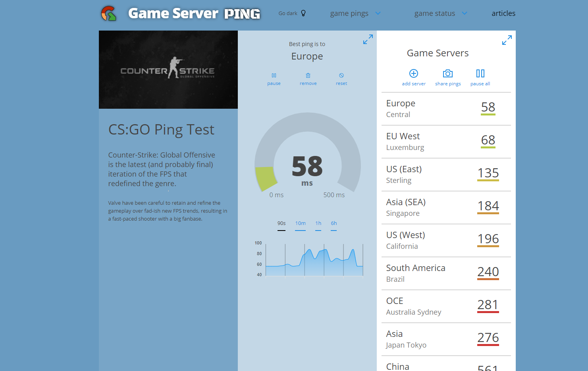
Task: Pause all server pings
Action: [480, 77]
